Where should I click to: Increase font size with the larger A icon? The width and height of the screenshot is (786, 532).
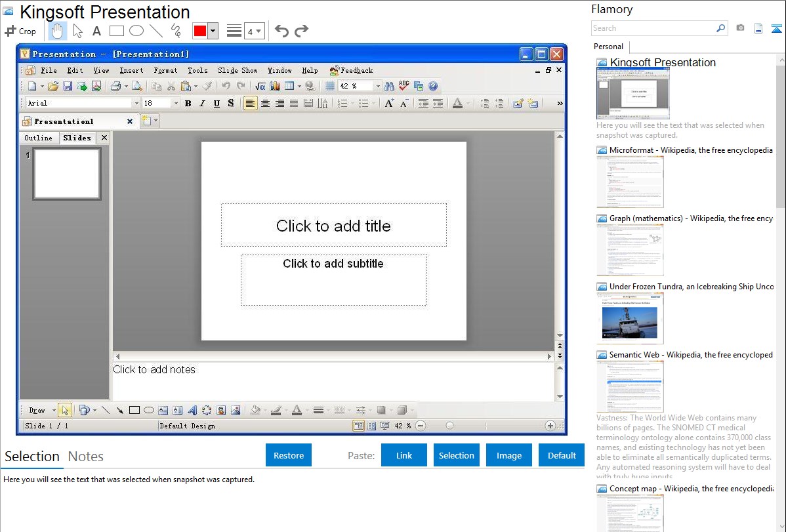click(x=388, y=103)
